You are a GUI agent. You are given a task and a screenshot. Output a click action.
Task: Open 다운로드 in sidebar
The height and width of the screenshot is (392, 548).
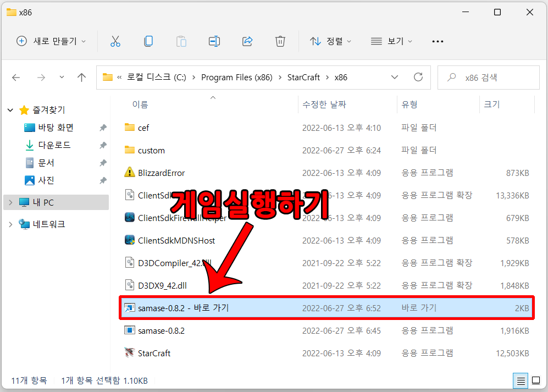[x=54, y=145]
